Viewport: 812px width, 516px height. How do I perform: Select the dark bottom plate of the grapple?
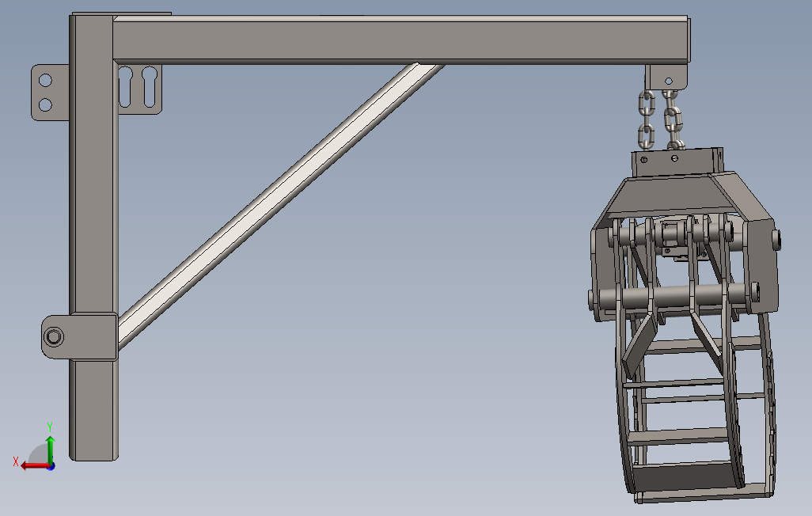coord(685,476)
